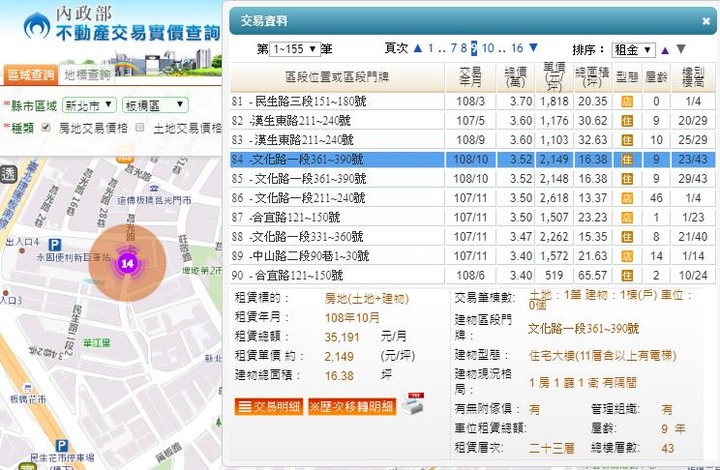Click the 總面積 column header
The width and height of the screenshot is (720, 470).
pos(592,77)
